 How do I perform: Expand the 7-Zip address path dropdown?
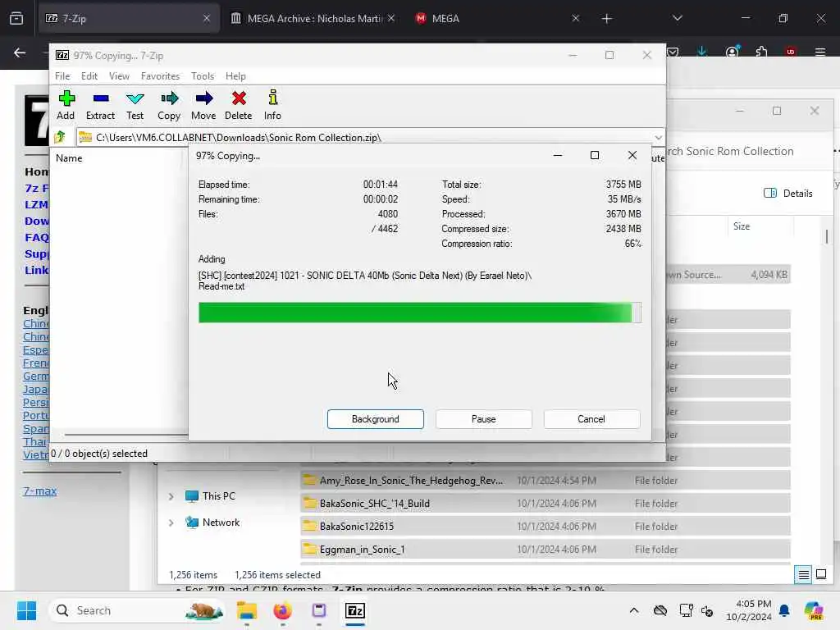pyautogui.click(x=659, y=138)
